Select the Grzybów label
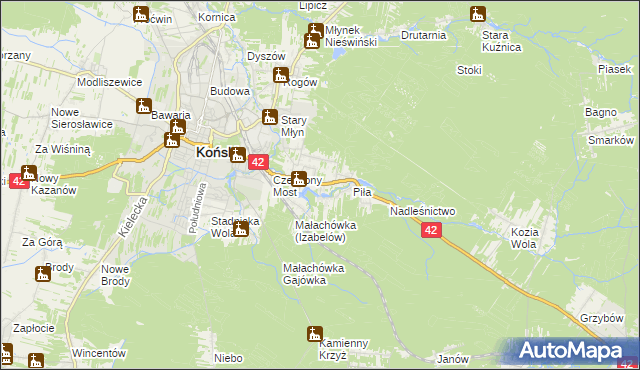 click(602, 318)
